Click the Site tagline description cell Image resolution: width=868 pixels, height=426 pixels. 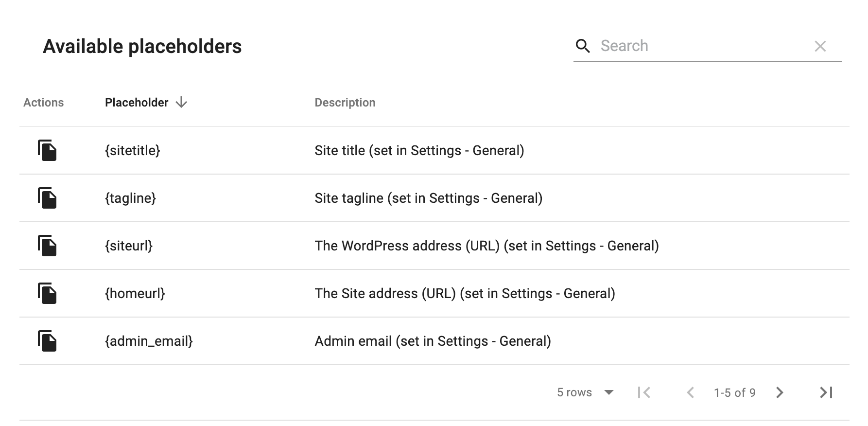[429, 198]
